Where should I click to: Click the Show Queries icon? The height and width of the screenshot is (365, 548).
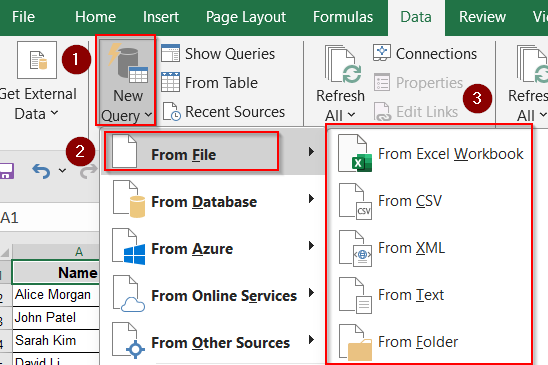tap(171, 53)
